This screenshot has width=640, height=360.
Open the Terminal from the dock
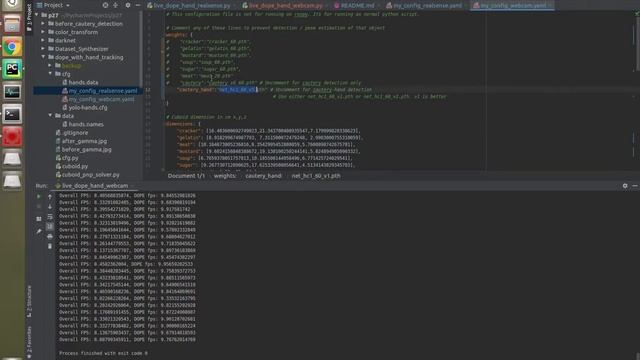click(12, 115)
